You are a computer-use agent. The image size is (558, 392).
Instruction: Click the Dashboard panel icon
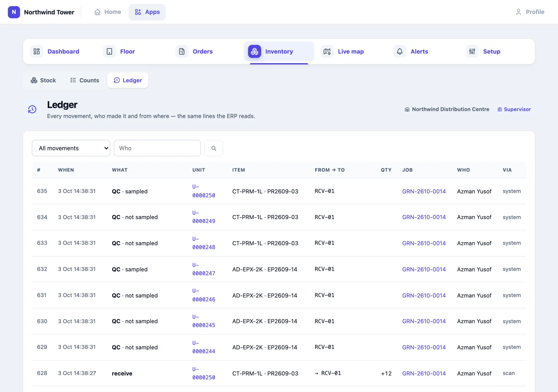pyautogui.click(x=37, y=52)
